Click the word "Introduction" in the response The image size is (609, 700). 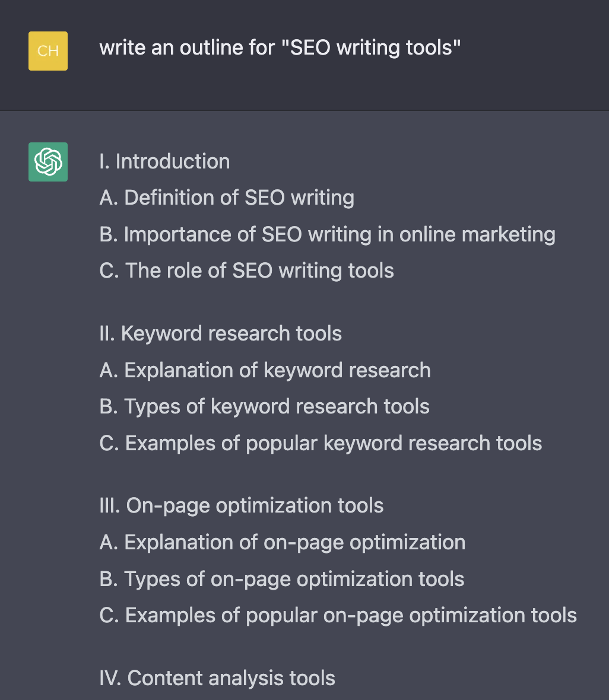173,161
